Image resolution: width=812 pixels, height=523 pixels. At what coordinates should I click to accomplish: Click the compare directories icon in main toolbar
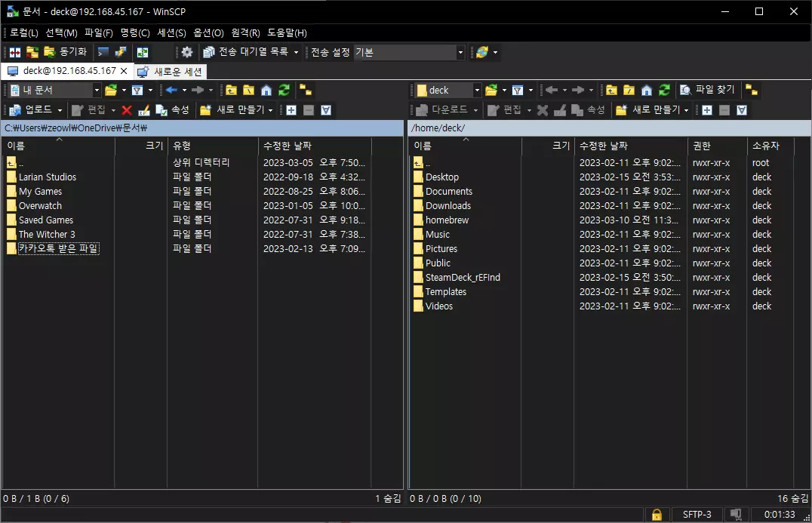(15, 52)
